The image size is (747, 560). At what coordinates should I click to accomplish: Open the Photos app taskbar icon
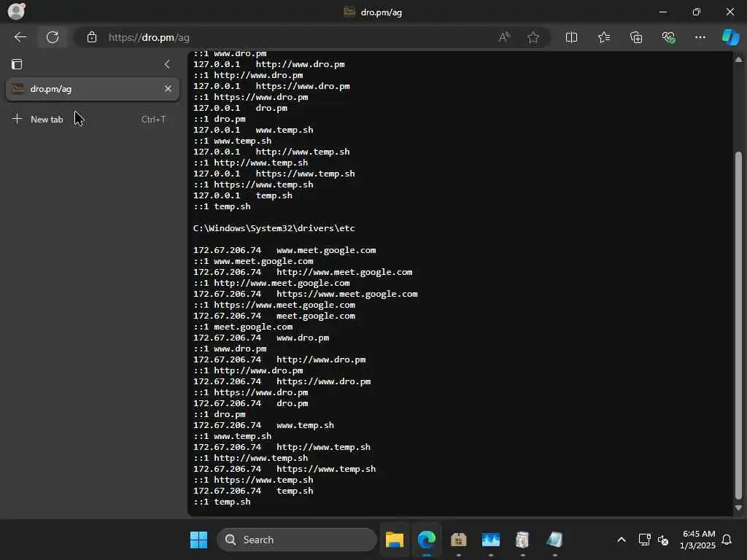pyautogui.click(x=491, y=540)
